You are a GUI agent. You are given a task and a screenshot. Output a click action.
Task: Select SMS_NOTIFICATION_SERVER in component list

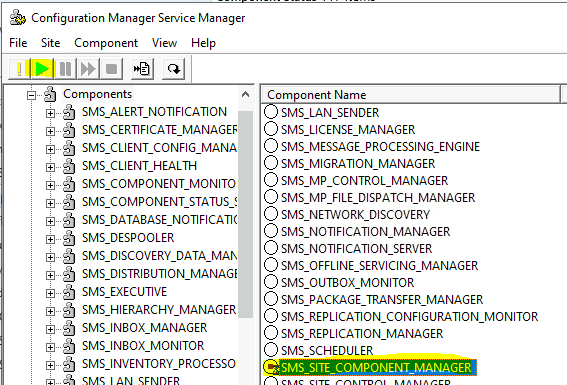[x=357, y=249]
